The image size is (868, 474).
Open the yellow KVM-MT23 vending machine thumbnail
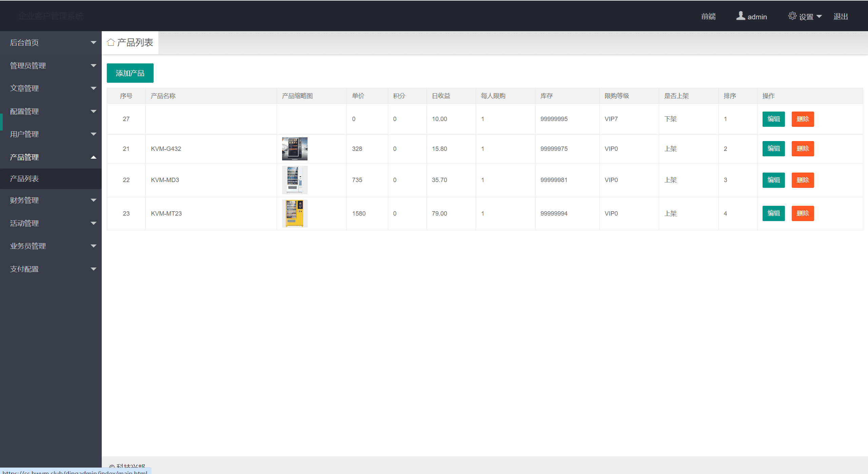pos(295,214)
